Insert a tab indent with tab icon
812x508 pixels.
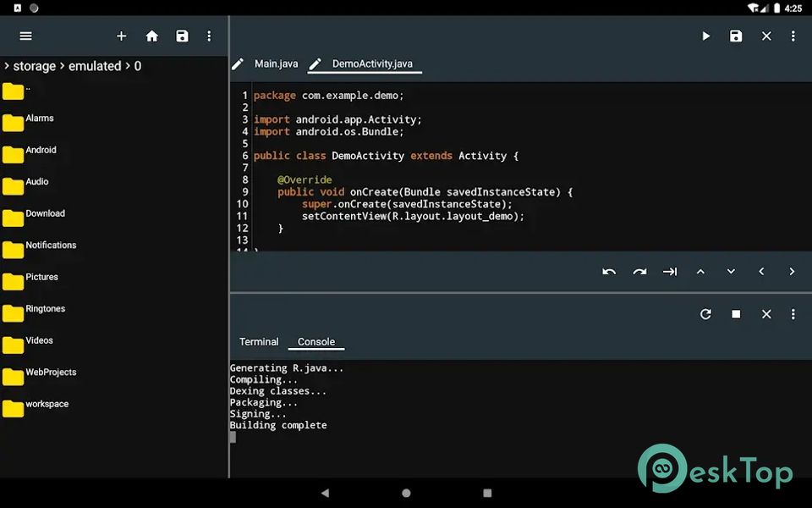(670, 272)
